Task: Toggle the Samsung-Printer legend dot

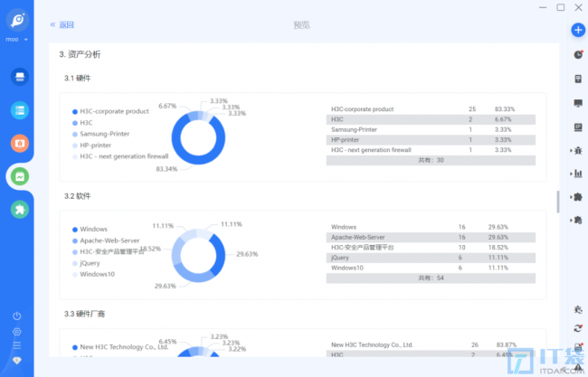Action: tap(75, 134)
